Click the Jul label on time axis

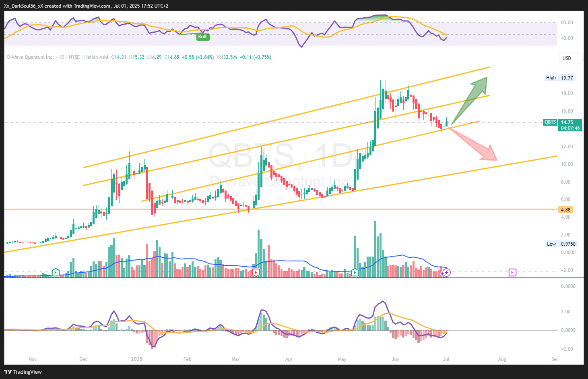446,359
